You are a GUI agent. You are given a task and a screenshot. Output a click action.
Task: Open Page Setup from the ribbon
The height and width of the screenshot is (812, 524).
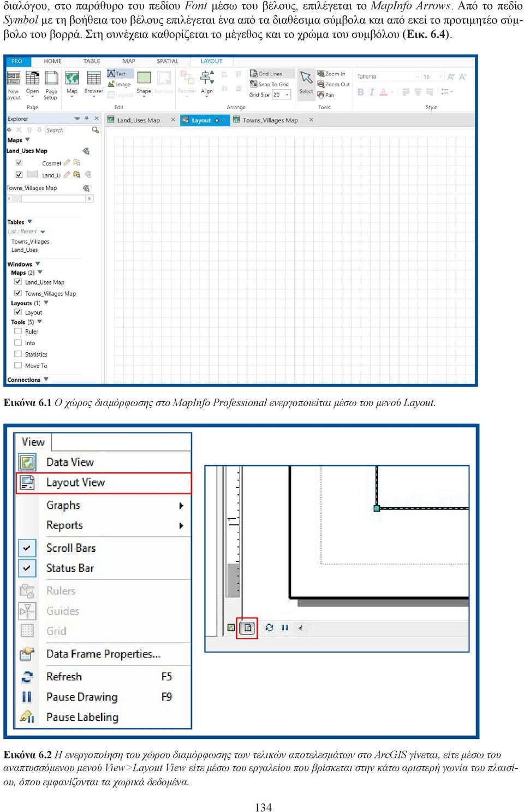point(51,79)
